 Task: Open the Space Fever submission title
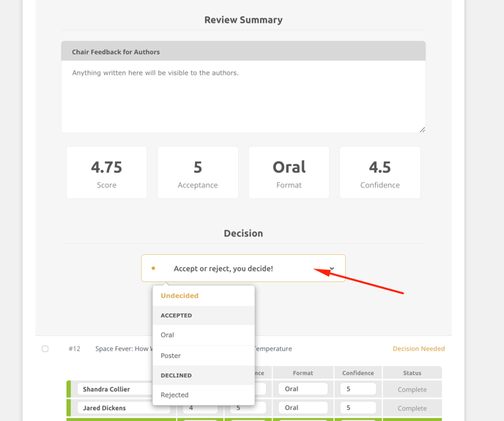(123, 349)
